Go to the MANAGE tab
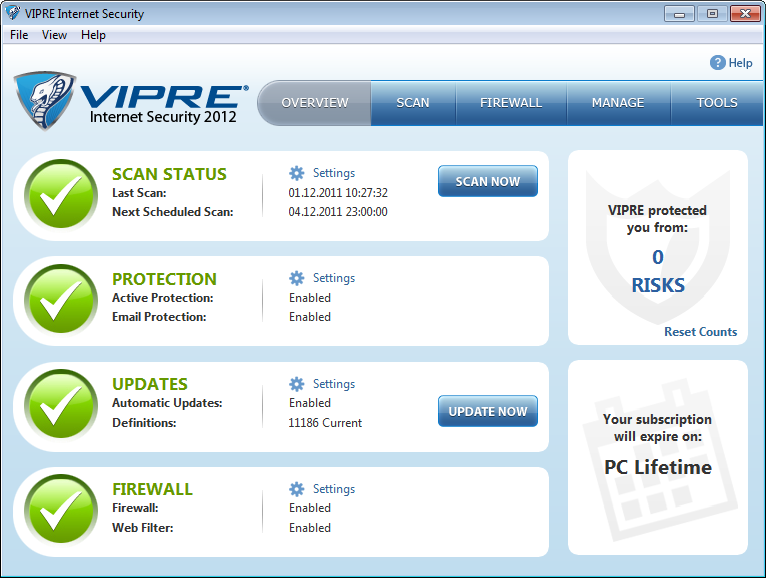Viewport: 766px width, 578px height. [x=618, y=103]
